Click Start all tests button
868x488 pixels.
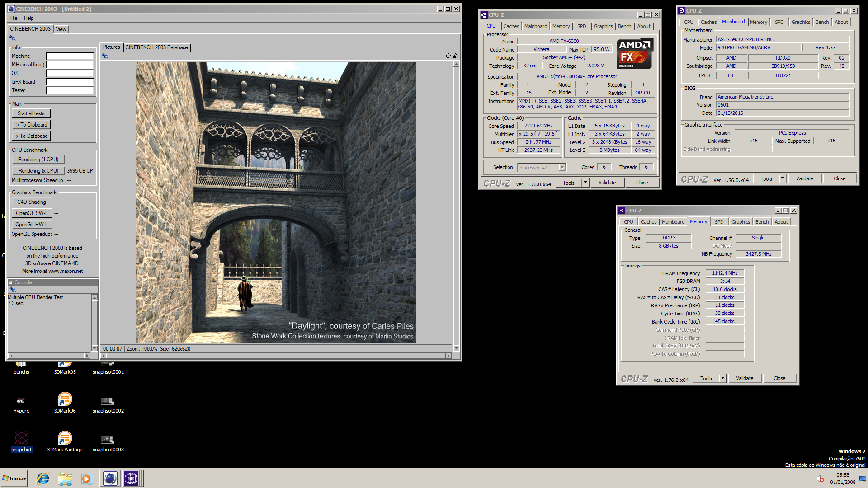click(31, 113)
